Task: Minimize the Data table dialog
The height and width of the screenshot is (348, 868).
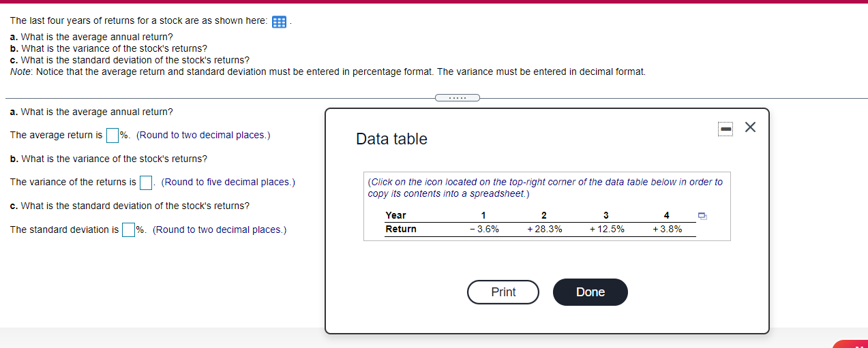Action: (726, 128)
